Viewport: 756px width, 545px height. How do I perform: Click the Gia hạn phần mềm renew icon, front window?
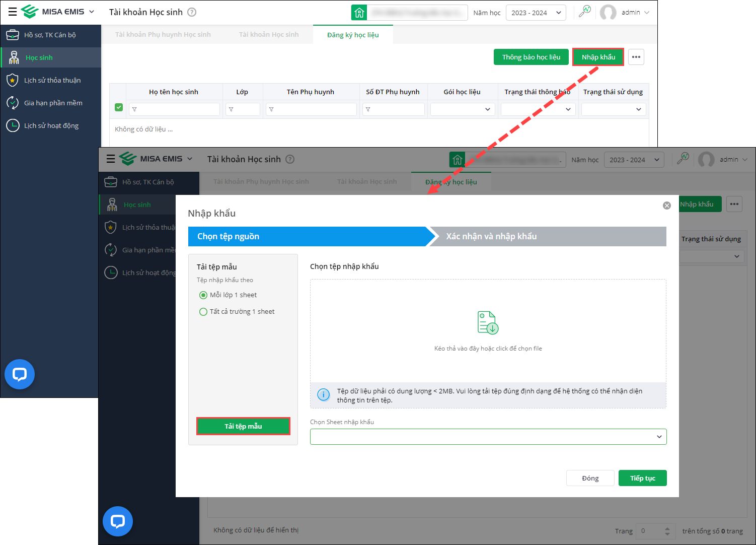click(x=111, y=250)
